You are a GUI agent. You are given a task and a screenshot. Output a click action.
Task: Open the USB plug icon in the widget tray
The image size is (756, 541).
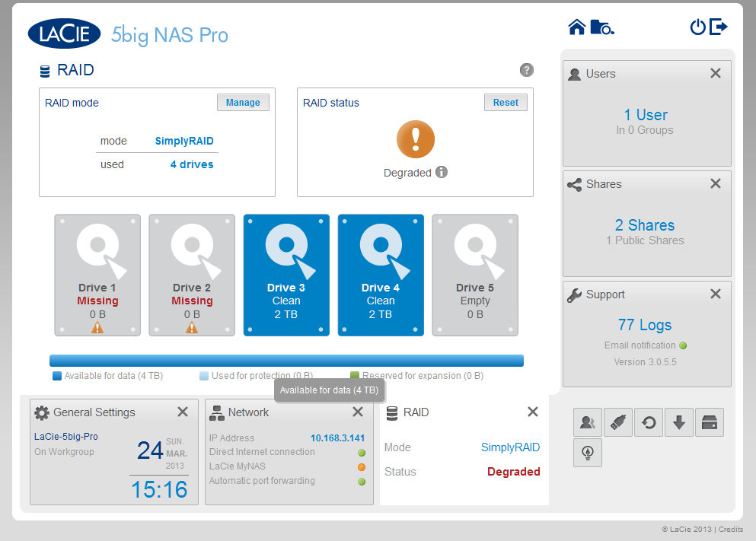(618, 422)
